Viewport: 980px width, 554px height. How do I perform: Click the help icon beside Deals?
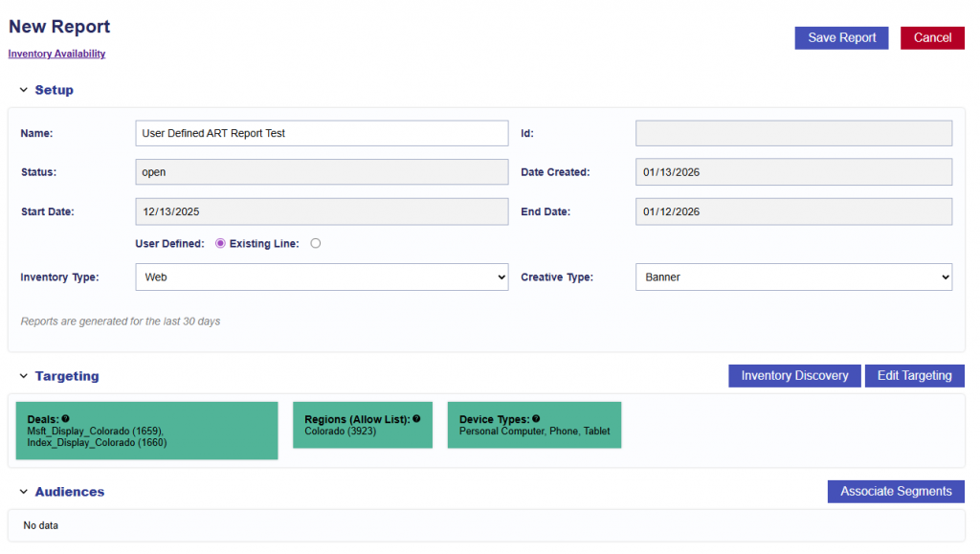point(65,419)
